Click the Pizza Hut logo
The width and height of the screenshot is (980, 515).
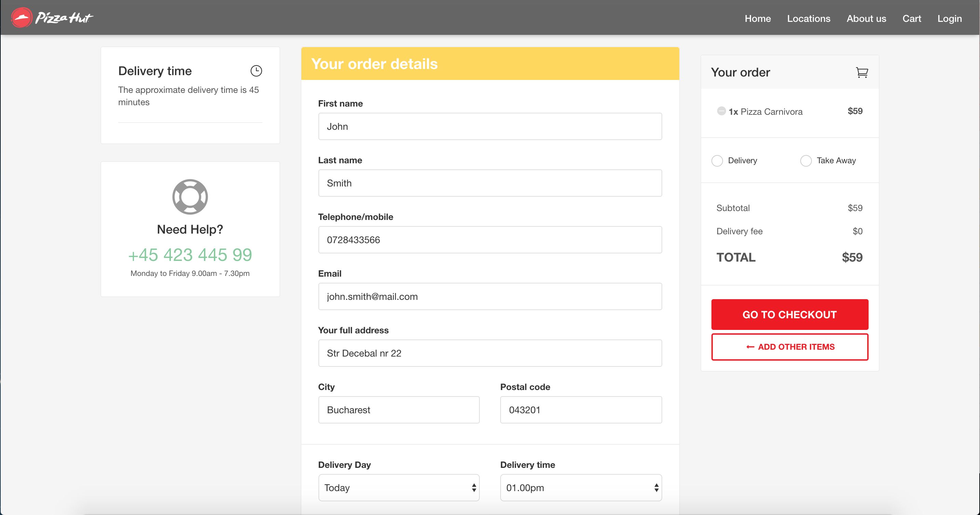(x=52, y=18)
